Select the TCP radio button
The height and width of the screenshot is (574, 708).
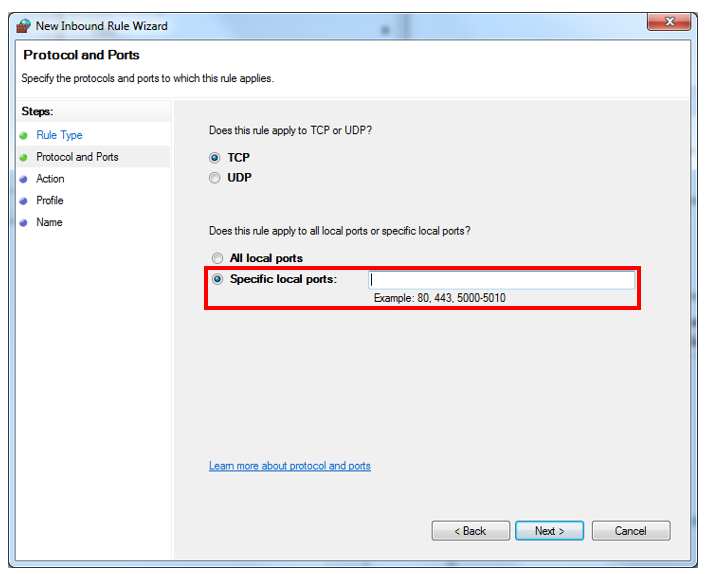coord(215,158)
